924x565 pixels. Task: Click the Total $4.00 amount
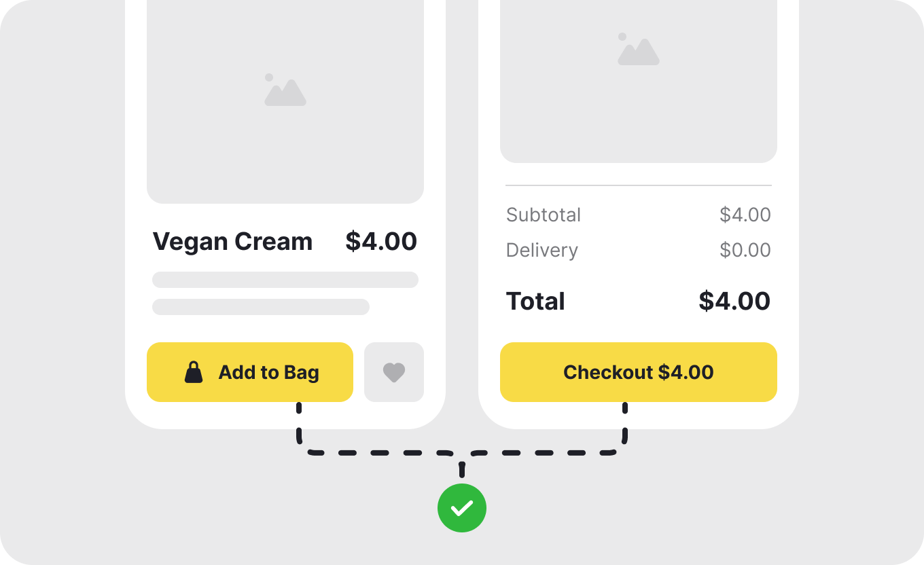[734, 302]
